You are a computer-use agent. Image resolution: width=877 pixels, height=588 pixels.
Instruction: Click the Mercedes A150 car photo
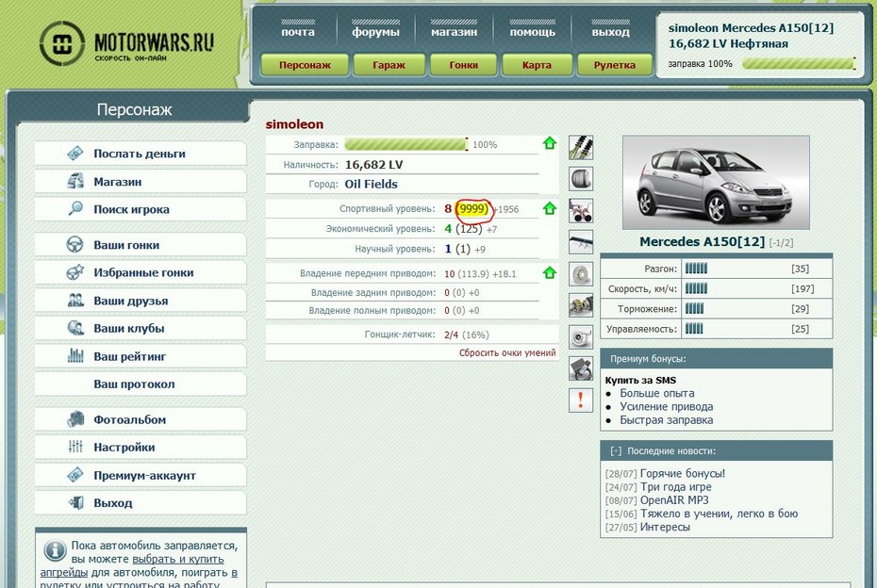click(x=716, y=182)
